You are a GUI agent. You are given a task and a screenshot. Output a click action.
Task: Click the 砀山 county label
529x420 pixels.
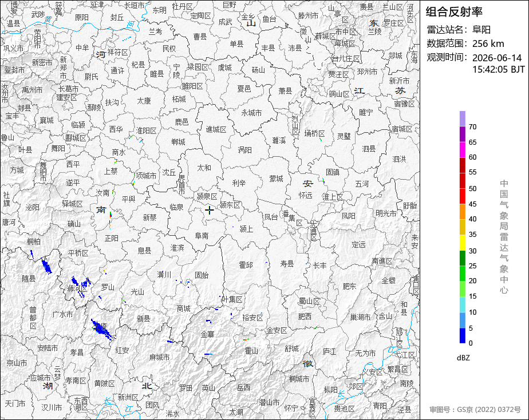point(258,70)
